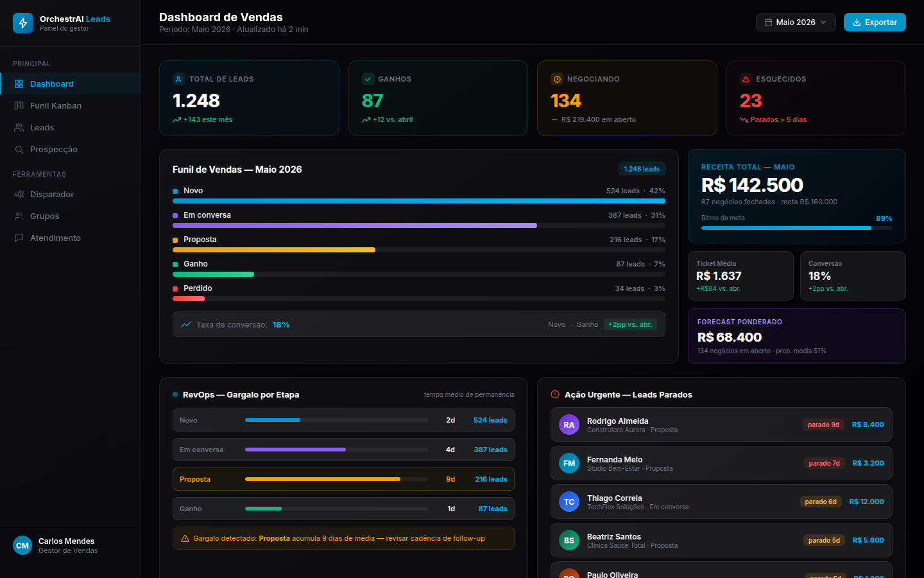The image size is (924, 578).
Task: Click the R$ 12.000 value for Thiago Correia
Action: [866, 502]
